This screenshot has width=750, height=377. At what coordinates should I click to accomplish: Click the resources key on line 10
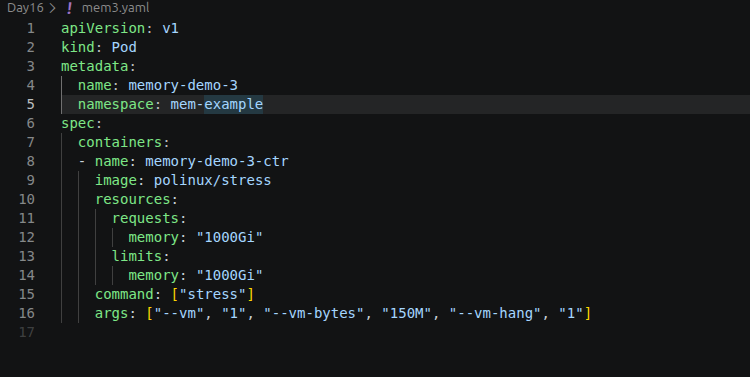click(132, 199)
